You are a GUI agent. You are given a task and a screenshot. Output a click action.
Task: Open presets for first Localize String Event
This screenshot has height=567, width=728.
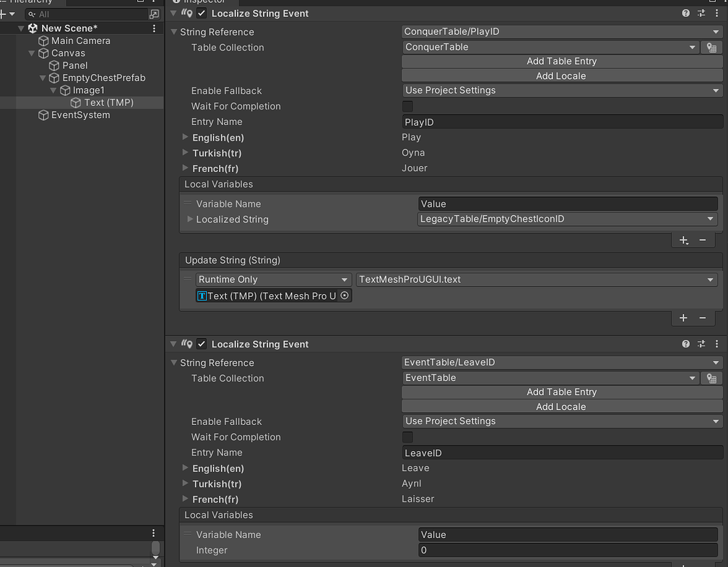[x=701, y=13]
